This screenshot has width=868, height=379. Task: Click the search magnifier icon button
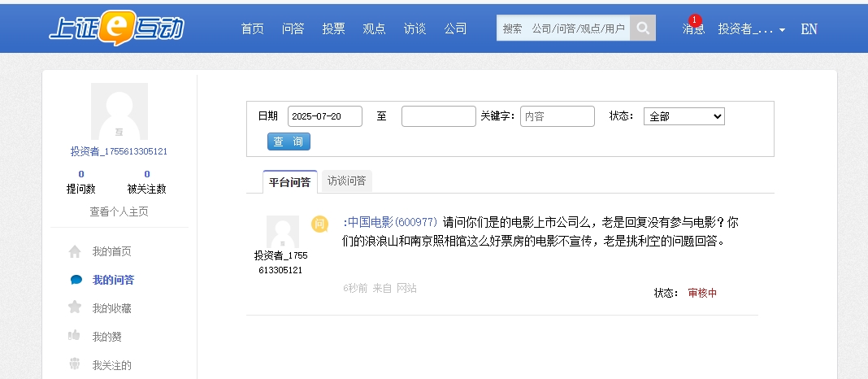[643, 28]
